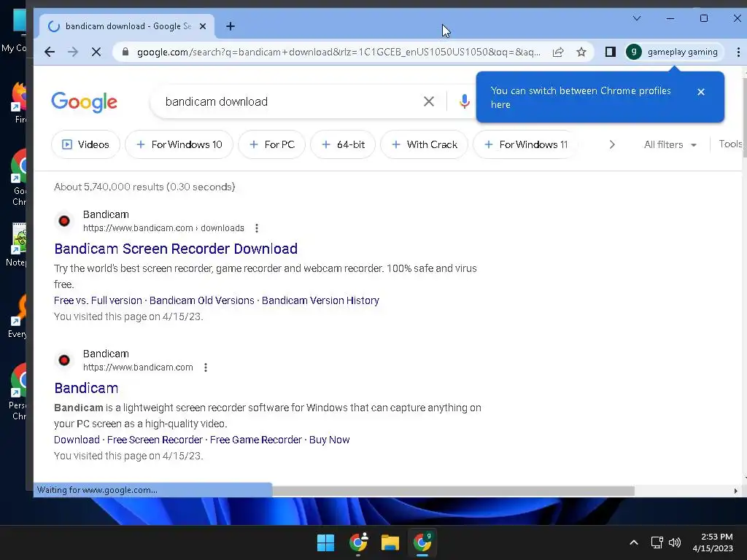Open the Chrome three-dot menu

(x=738, y=52)
